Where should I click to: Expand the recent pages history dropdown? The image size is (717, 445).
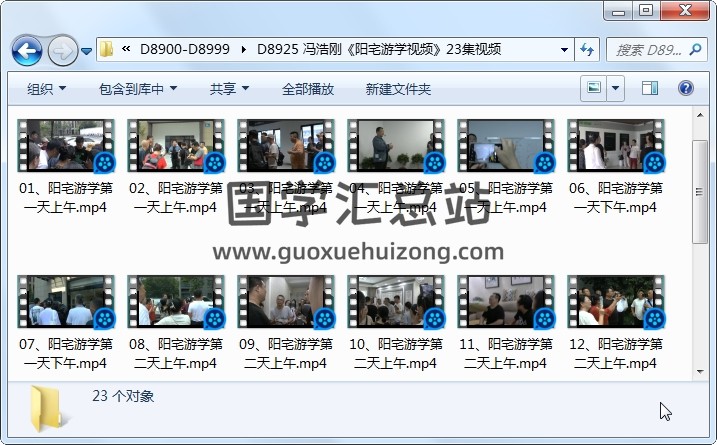tap(86, 50)
